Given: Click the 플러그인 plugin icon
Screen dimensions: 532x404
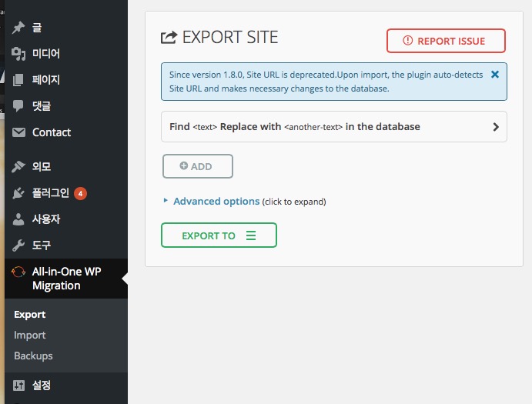Looking at the screenshot, I should pos(18,193).
